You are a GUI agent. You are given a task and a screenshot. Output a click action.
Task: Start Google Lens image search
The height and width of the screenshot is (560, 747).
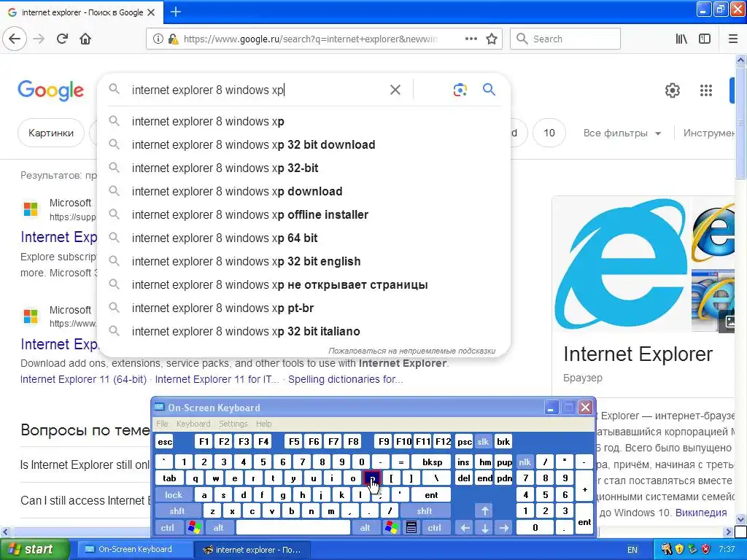[x=460, y=90]
